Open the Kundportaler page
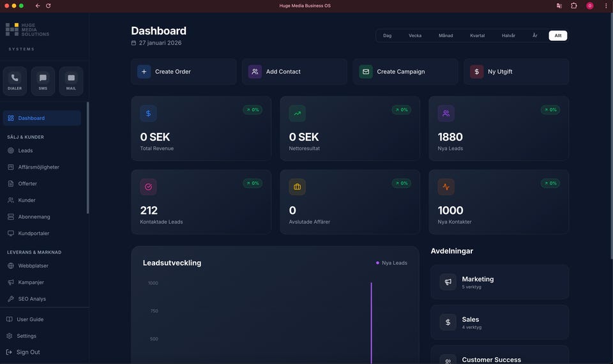This screenshot has width=613, height=364. [x=42, y=233]
